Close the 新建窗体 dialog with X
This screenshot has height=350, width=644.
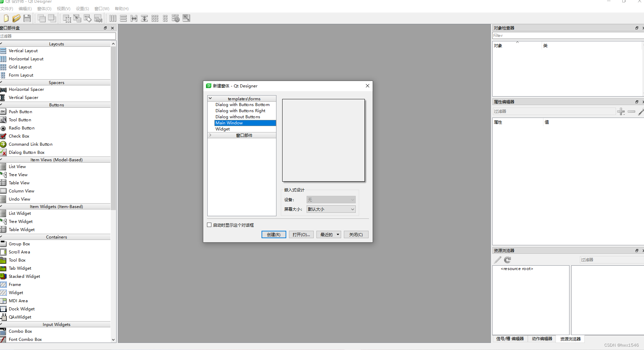pyautogui.click(x=368, y=86)
